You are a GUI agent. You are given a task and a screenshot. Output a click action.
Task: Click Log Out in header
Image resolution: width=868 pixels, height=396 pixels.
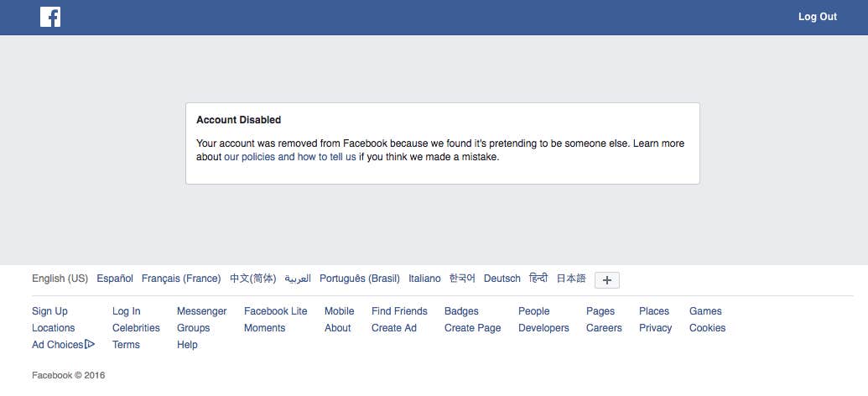click(x=817, y=17)
